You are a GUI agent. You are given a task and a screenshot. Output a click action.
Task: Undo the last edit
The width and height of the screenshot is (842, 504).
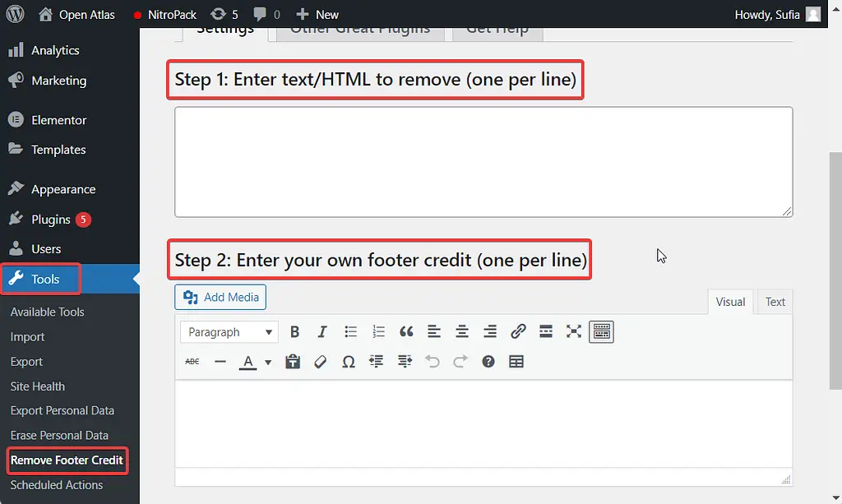(433, 361)
